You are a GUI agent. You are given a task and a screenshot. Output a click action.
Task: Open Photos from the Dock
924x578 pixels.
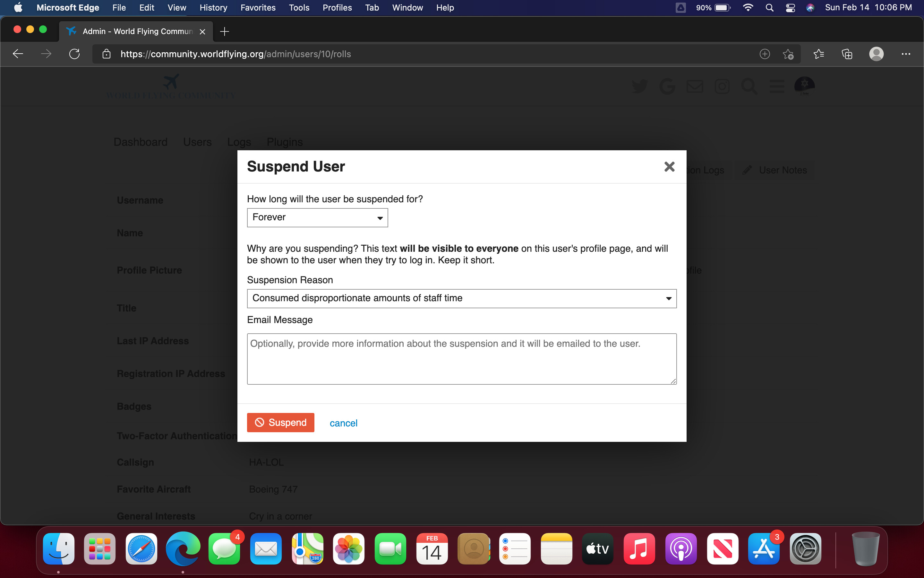pos(349,549)
